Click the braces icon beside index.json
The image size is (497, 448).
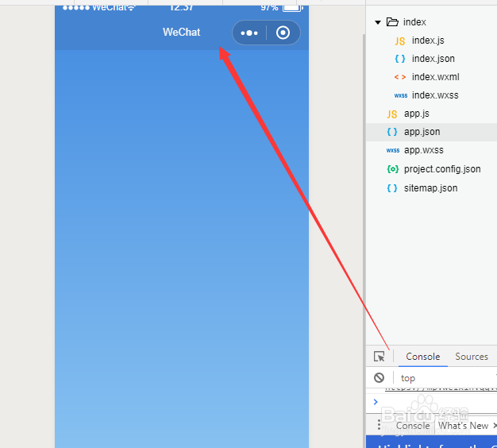(399, 59)
